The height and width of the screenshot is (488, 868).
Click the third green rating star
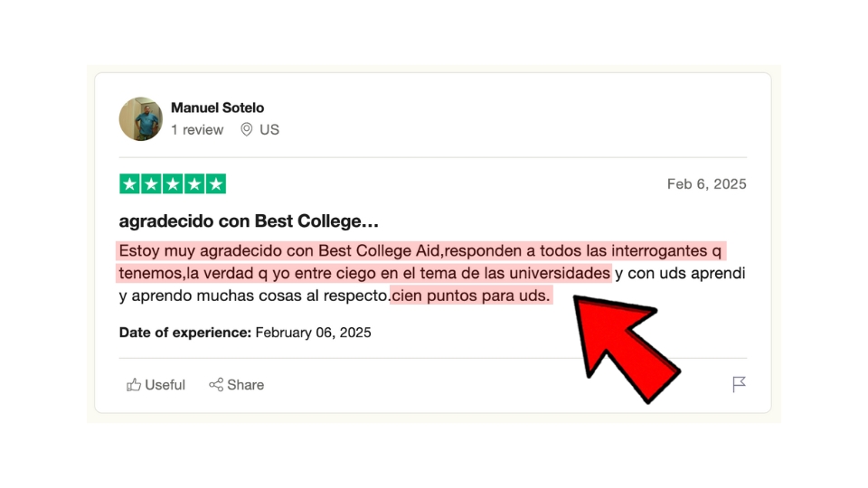pyautogui.click(x=173, y=183)
